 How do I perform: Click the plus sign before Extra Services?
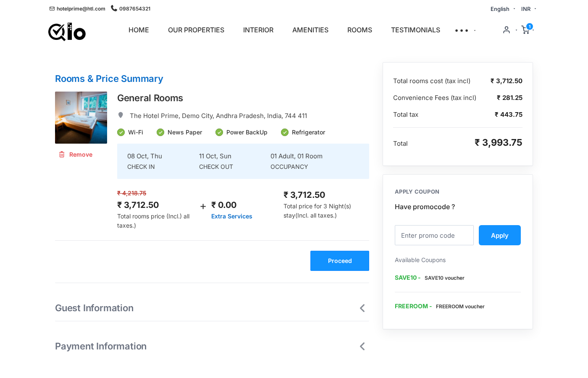203,206
